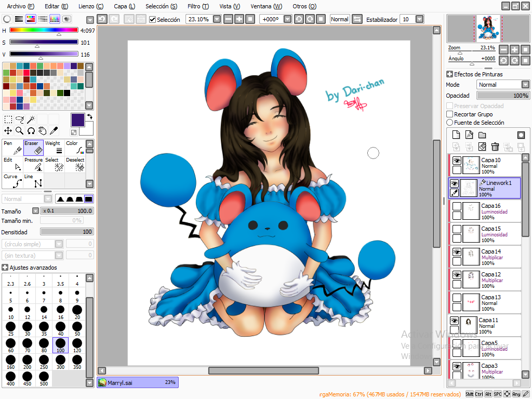
Task: Select the Eraser tool
Action: 33,148
